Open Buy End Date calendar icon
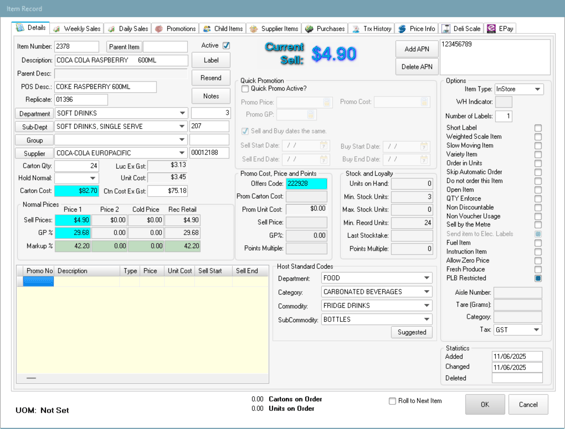Viewport: 565px width, 429px height. click(424, 159)
